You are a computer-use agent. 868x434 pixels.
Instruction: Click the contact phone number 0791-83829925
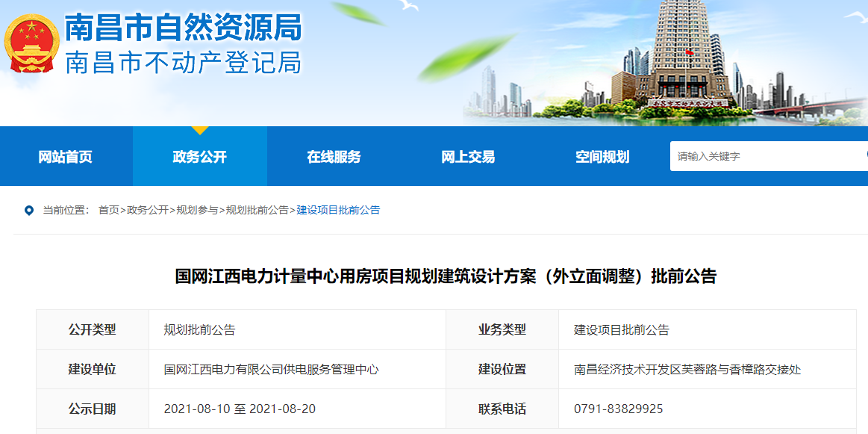tap(618, 409)
